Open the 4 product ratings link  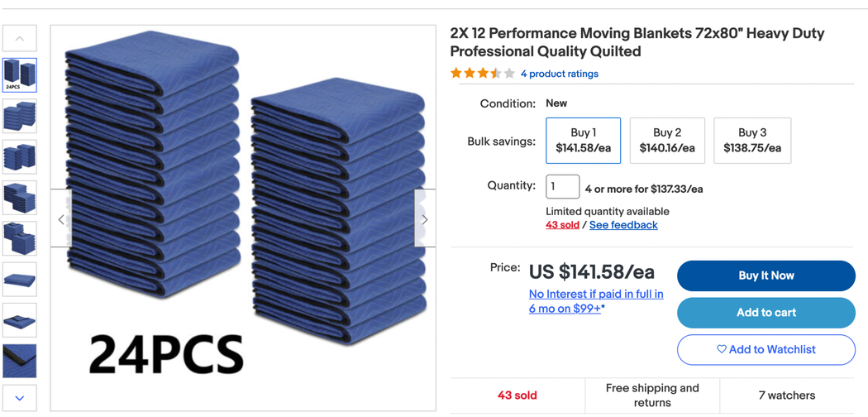[x=559, y=74]
